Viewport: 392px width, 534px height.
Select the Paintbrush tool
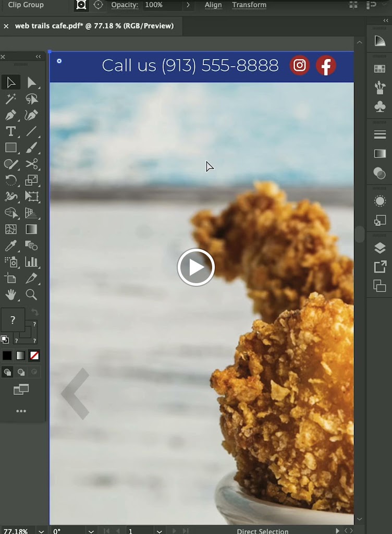coord(32,148)
